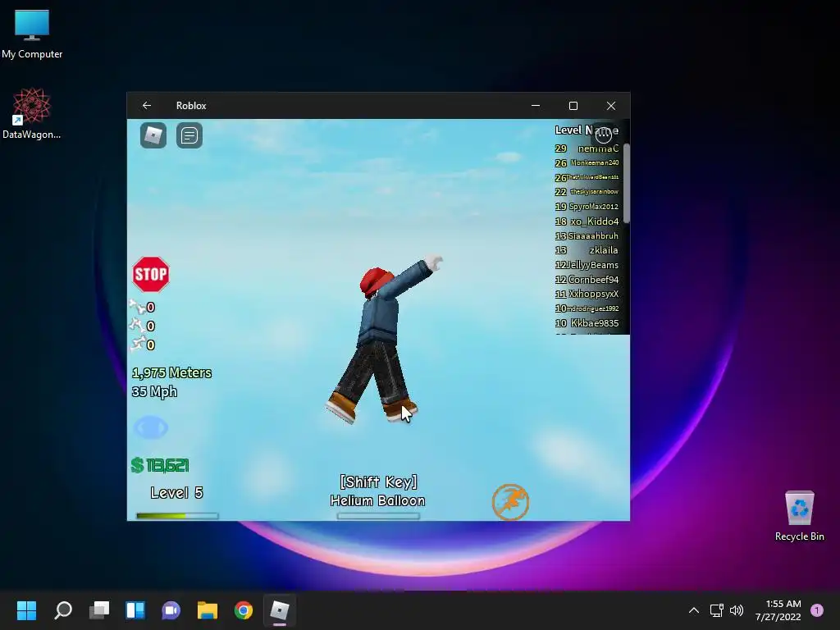Select Monkeeman240 in the leaderboard
The height and width of the screenshot is (630, 840).
pos(595,163)
